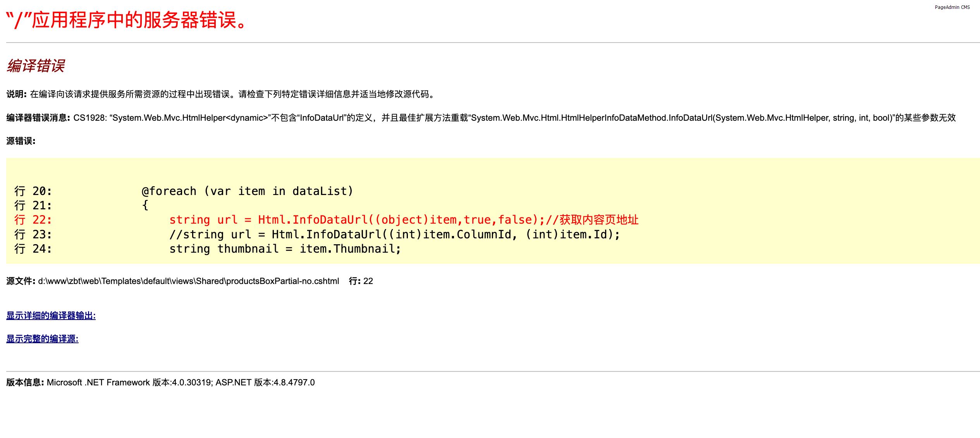The height and width of the screenshot is (438, 980).
Task: Click the ASP.NET version 4.8.4797.0 text
Action: 265,383
